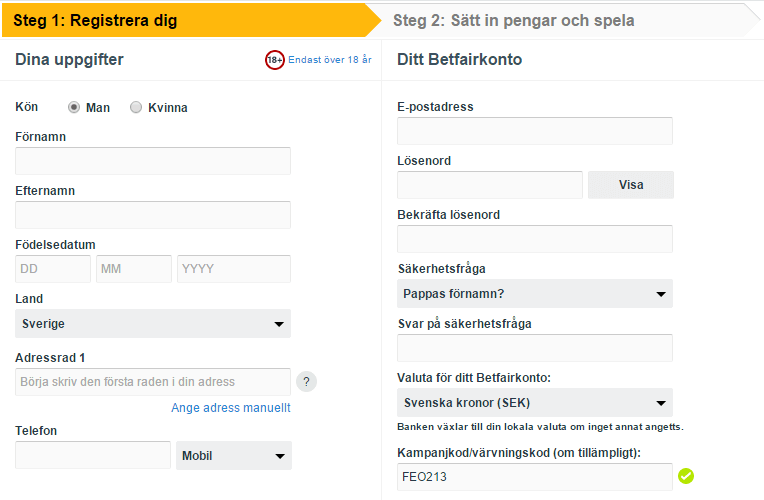
Task: Focus the Förnamn input field
Action: click(x=153, y=161)
